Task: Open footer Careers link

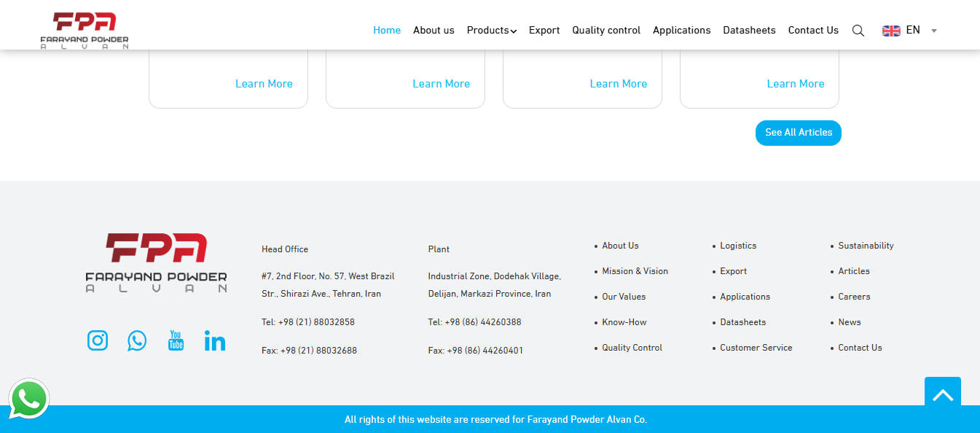Action: (x=854, y=297)
